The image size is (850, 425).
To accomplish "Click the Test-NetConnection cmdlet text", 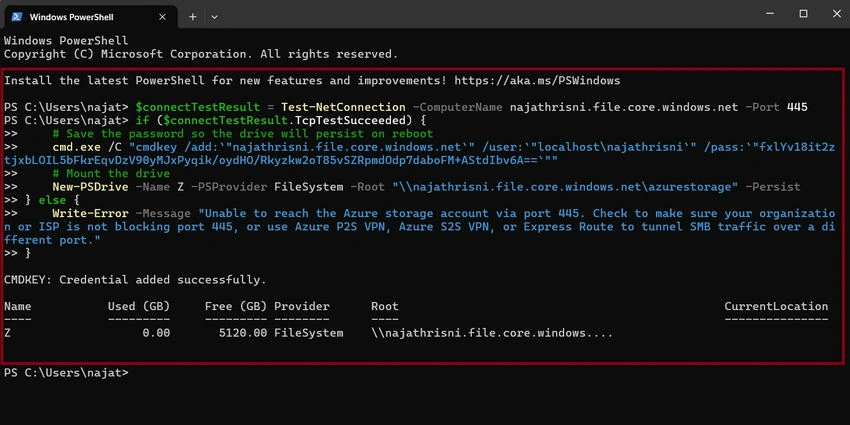I will (343, 107).
